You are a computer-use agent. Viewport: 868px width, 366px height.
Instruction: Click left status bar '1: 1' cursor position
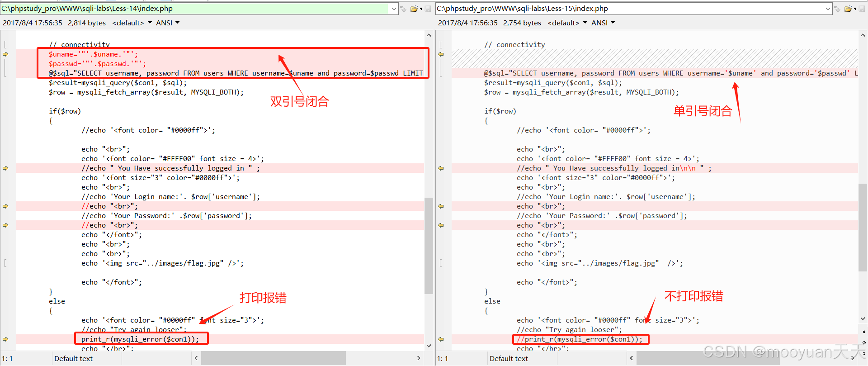click(x=7, y=358)
